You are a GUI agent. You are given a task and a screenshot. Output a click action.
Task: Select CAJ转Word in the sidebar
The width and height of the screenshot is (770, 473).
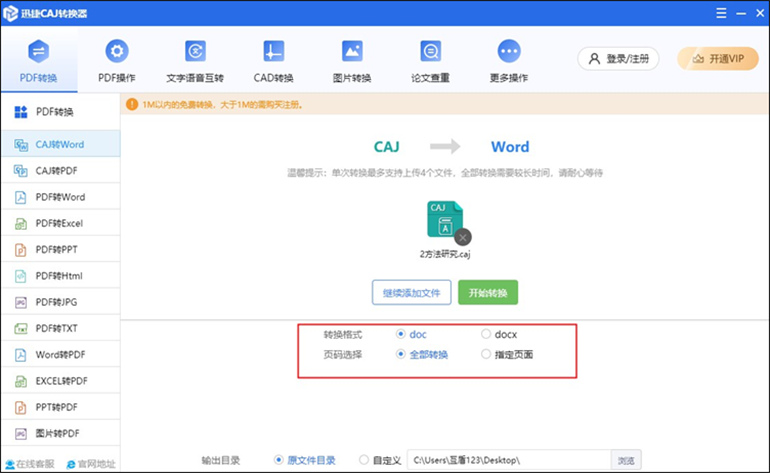[x=60, y=144]
